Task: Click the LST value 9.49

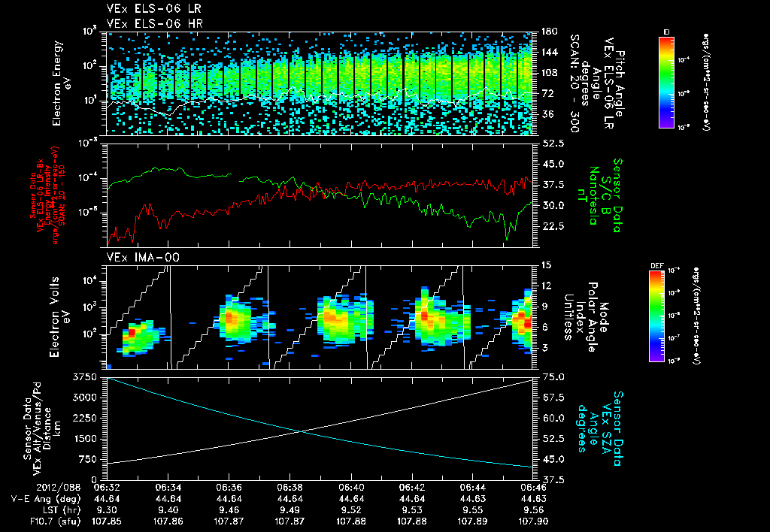Action: pyautogui.click(x=290, y=510)
